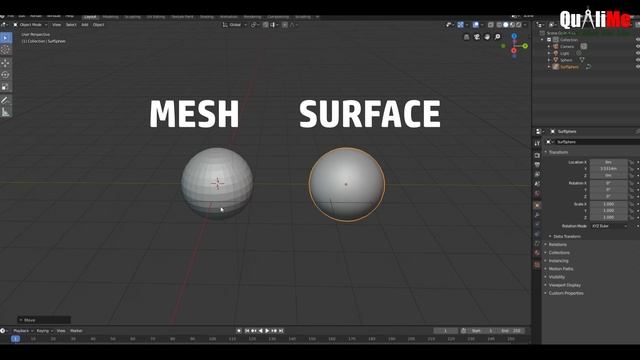This screenshot has width=640, height=360.
Task: Open Rotation Mode XYZ Euler dropdown
Action: coord(609,226)
